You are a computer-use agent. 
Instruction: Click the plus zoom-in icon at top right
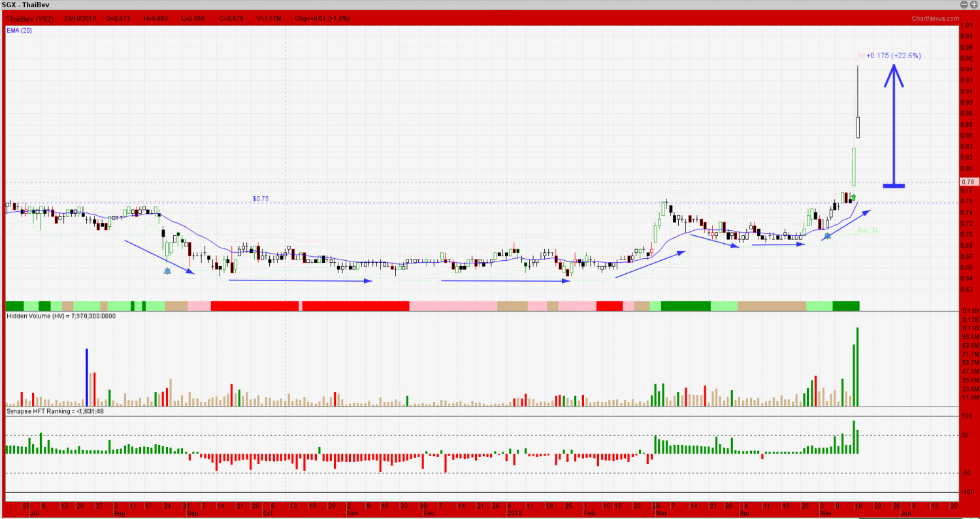click(x=973, y=5)
